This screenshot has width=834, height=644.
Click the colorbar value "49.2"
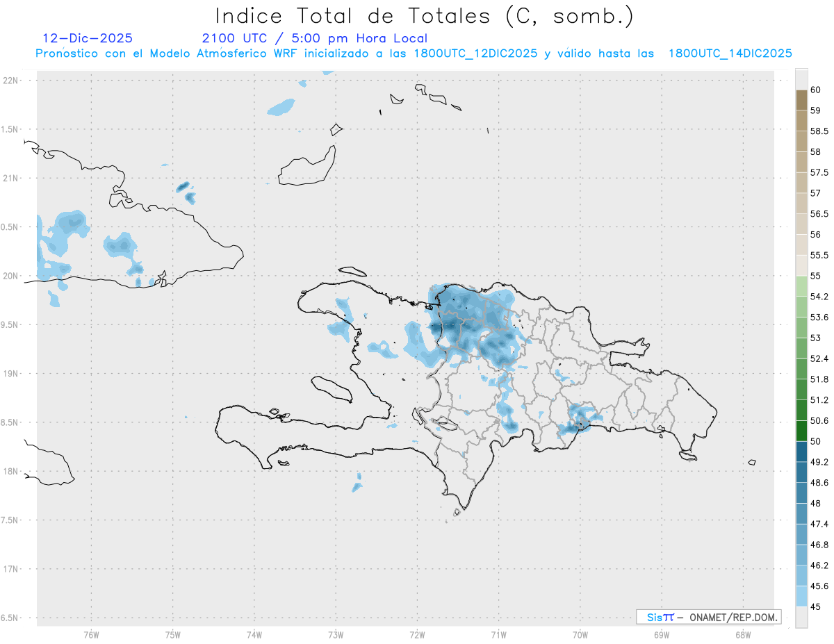coord(819,462)
